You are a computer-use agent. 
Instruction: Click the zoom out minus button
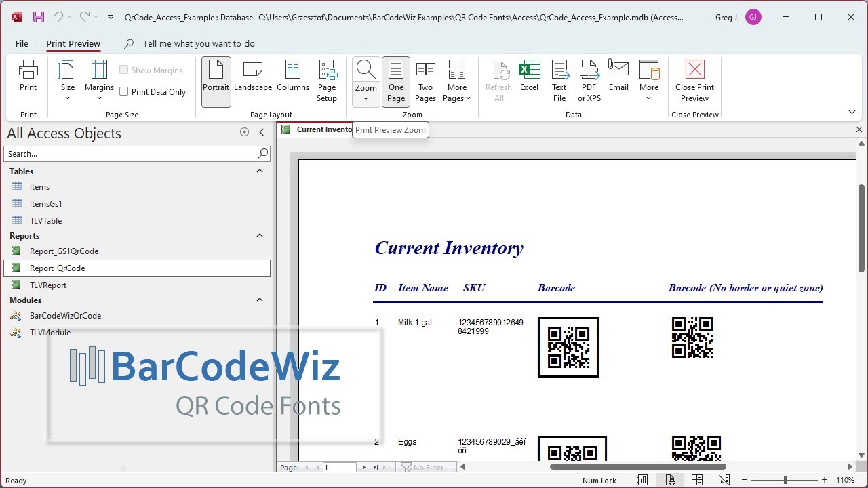coord(744,481)
